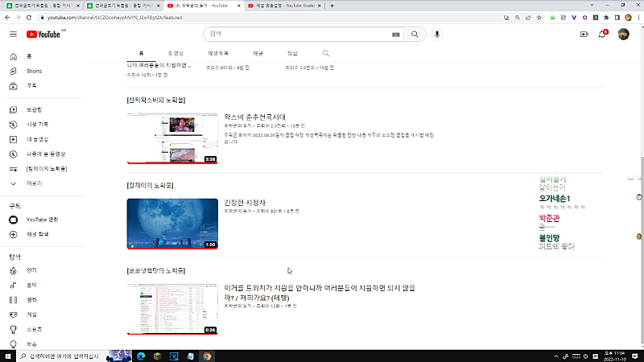Image resolution: width=644 pixels, height=362 pixels.
Task: Click the share icon in address bar
Action: 528,18
